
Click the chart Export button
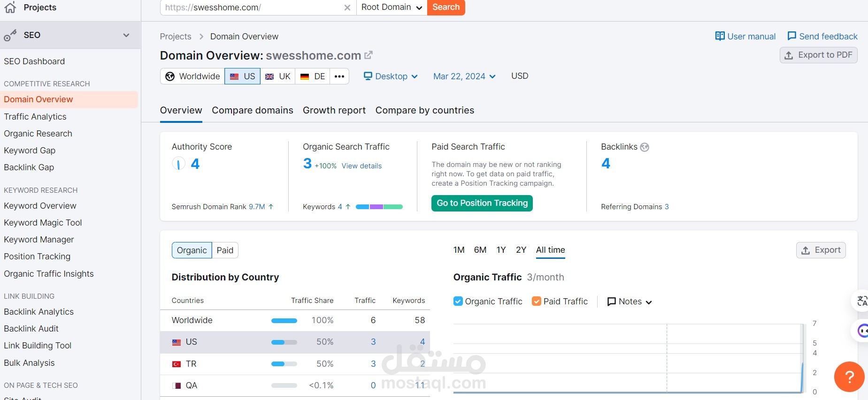821,250
